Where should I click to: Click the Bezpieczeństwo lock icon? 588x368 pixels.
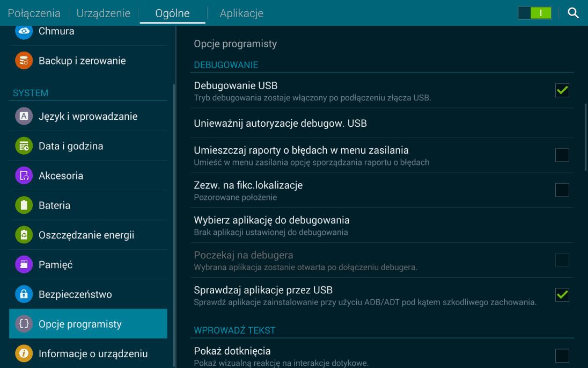24,294
